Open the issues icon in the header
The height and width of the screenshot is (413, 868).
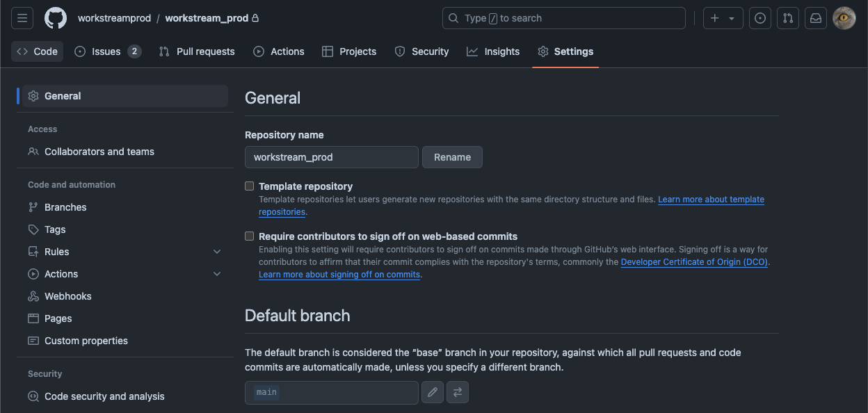click(x=760, y=18)
